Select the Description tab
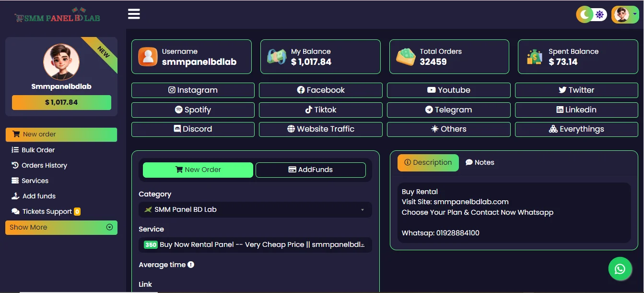This screenshot has height=293, width=644. 428,162
